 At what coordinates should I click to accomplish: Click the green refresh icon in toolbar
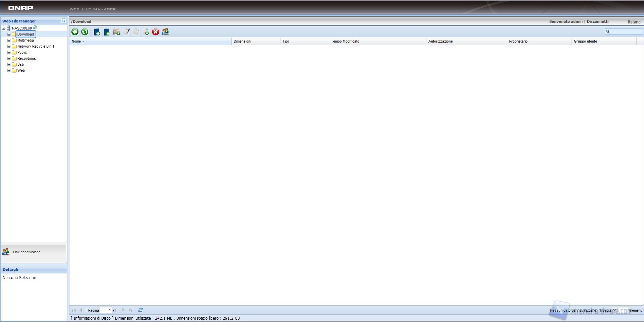point(85,32)
